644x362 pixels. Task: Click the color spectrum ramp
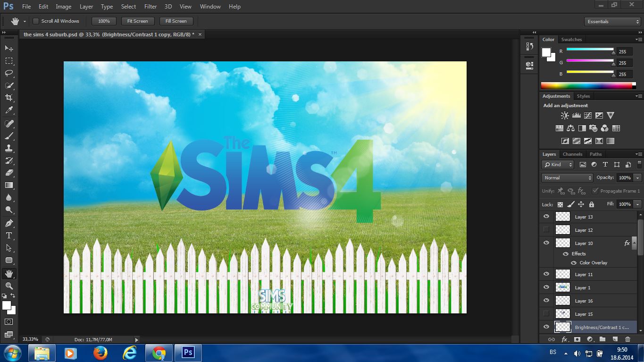tap(586, 85)
